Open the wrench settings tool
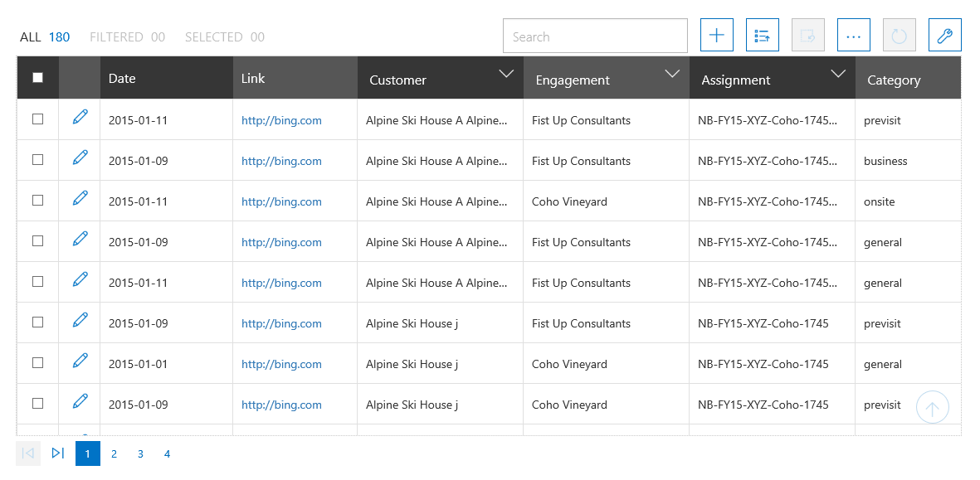 click(945, 35)
